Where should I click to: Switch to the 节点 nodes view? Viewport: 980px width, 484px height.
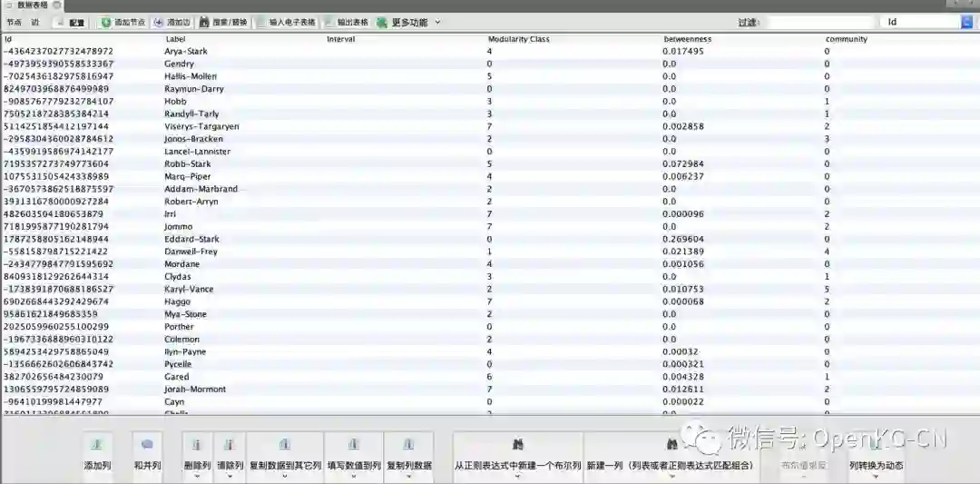pos(14,22)
